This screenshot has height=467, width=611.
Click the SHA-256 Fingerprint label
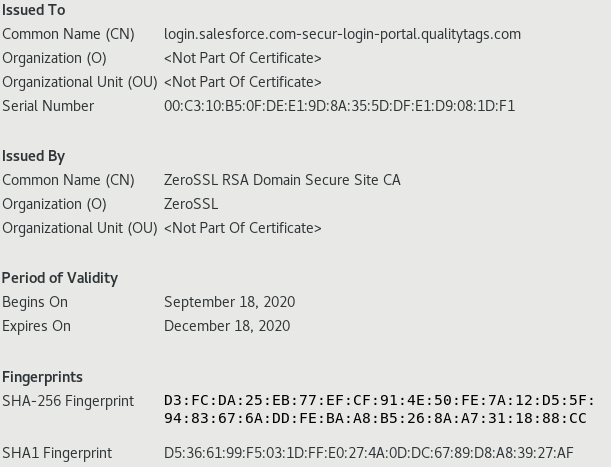click(x=68, y=401)
